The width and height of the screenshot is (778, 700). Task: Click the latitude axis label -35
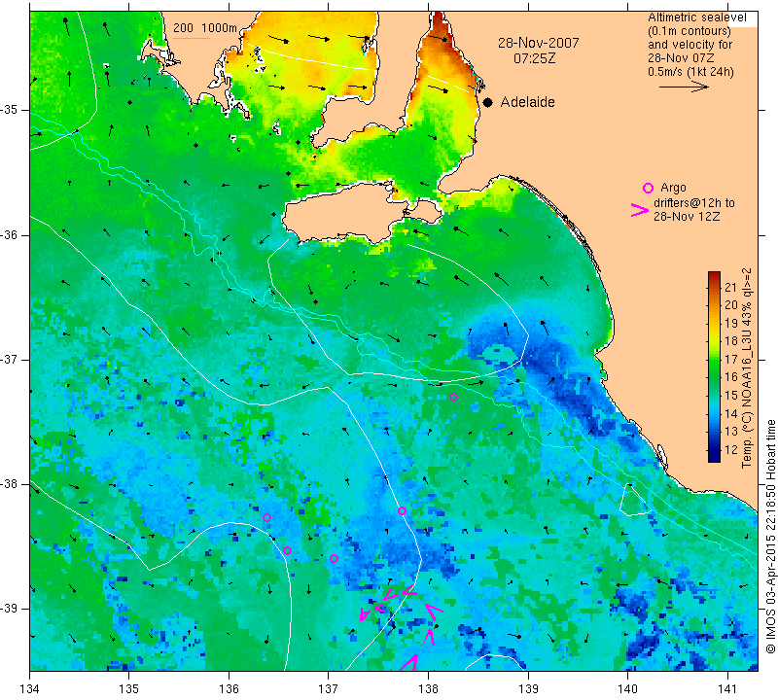[x=10, y=110]
